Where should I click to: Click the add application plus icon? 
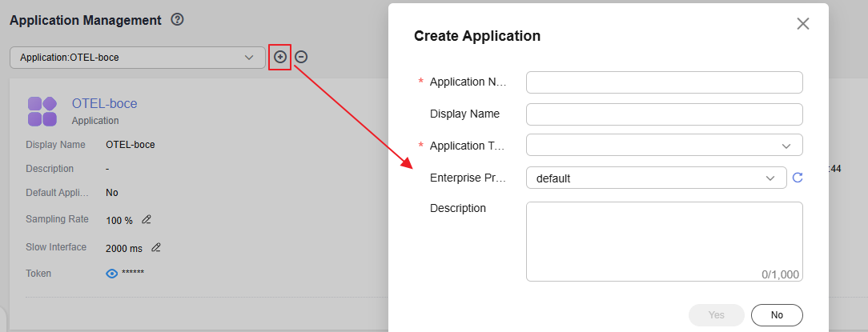pyautogui.click(x=281, y=57)
